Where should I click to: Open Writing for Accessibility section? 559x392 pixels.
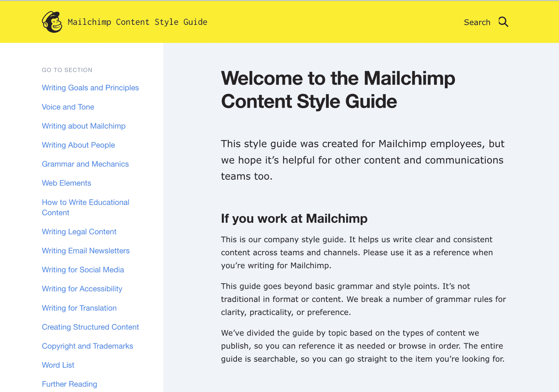point(82,289)
